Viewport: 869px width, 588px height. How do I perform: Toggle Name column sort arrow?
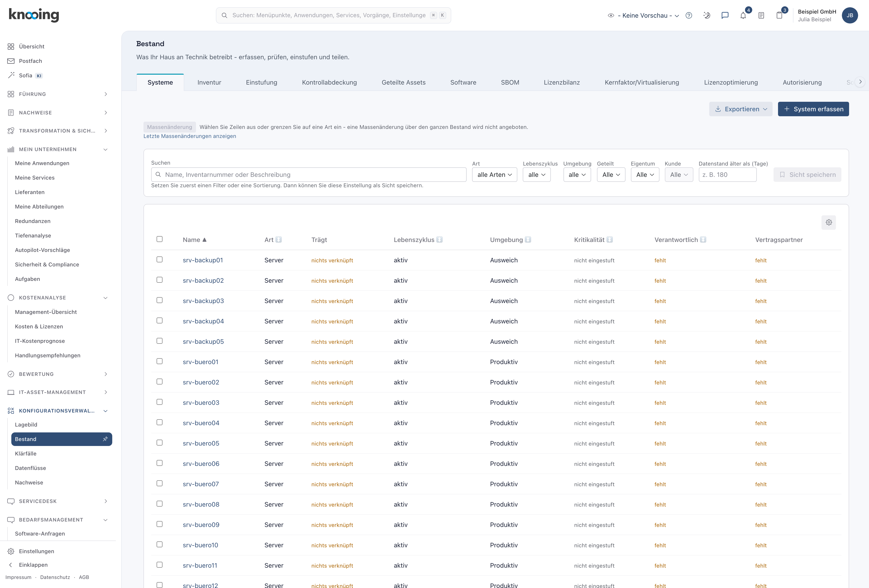point(204,240)
